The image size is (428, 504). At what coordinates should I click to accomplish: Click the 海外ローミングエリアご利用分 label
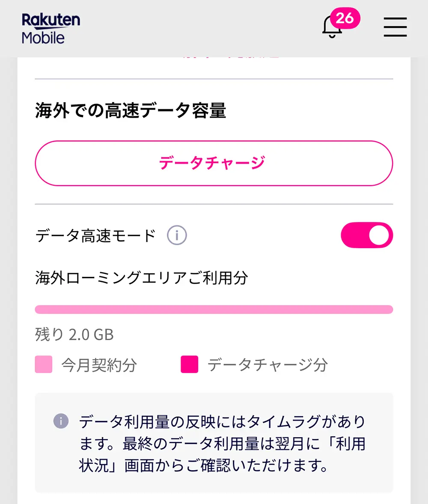142,278
